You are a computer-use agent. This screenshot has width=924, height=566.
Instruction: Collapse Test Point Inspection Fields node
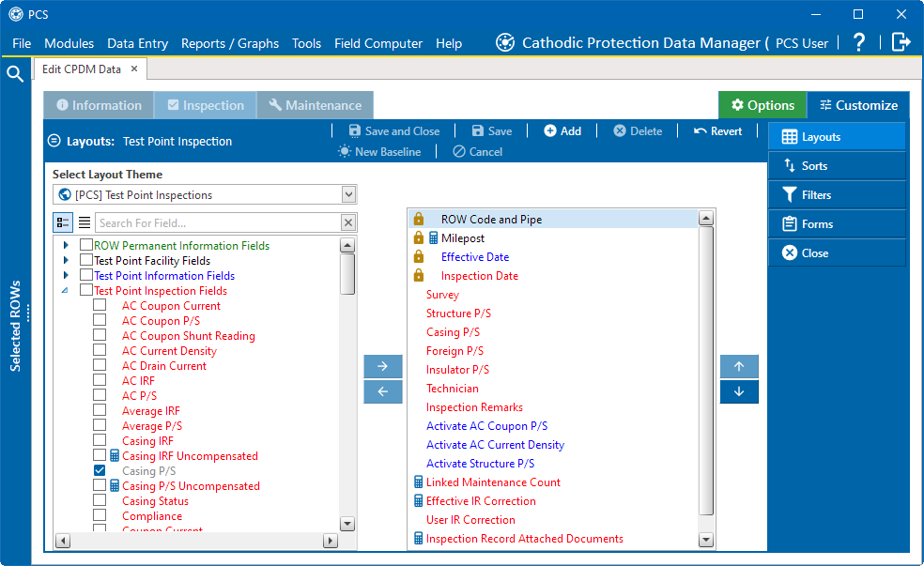(x=66, y=290)
